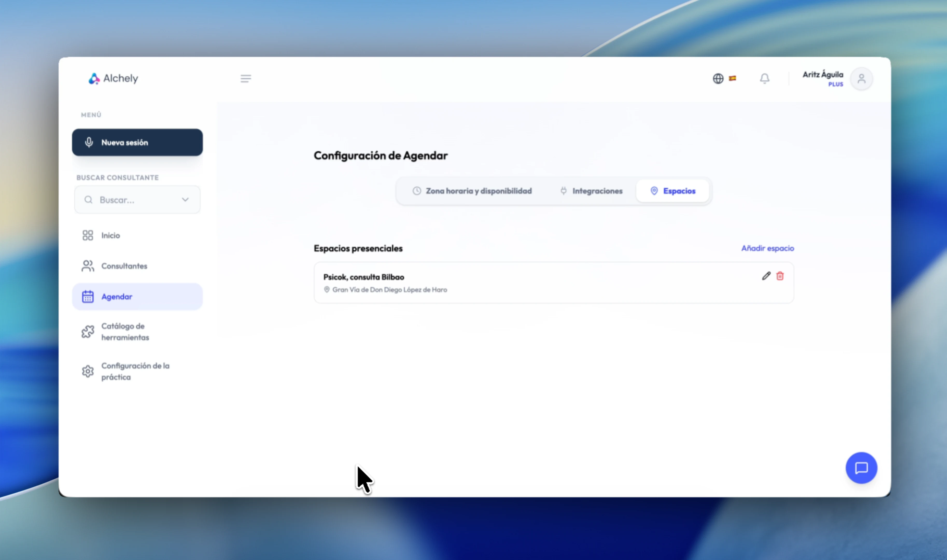This screenshot has width=947, height=560.
Task: Click the Psicok, consulta Bilbao title
Action: (363, 277)
